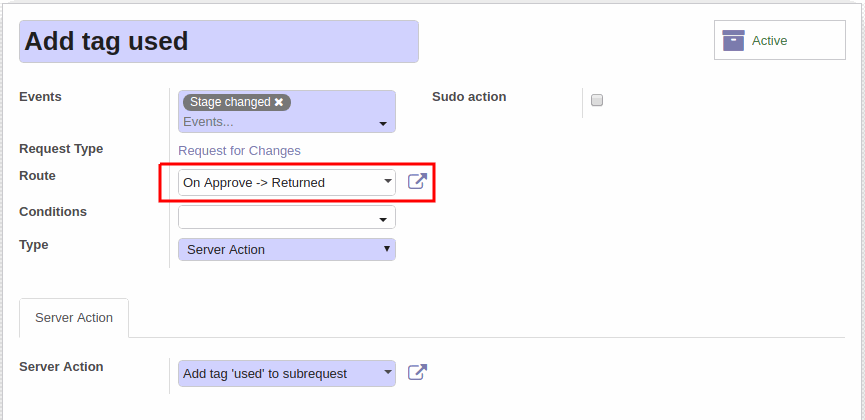This screenshot has width=865, height=420.
Task: Expand the Events dropdown arrow
Action: (383, 124)
